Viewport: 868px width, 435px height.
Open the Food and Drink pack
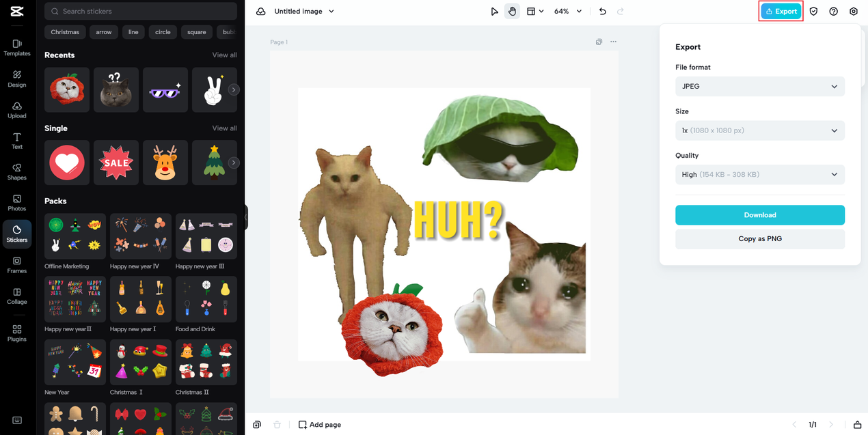coord(206,299)
